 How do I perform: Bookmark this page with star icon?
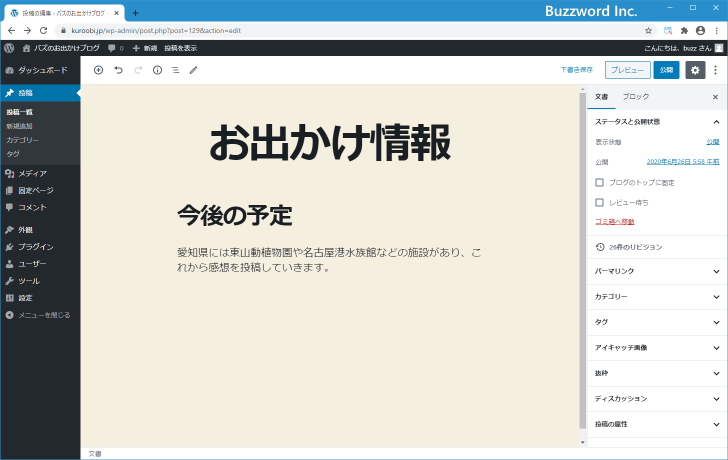648,31
